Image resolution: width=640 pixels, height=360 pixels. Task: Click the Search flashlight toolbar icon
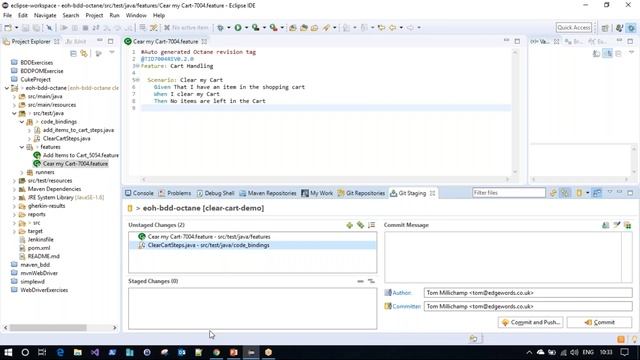326,28
